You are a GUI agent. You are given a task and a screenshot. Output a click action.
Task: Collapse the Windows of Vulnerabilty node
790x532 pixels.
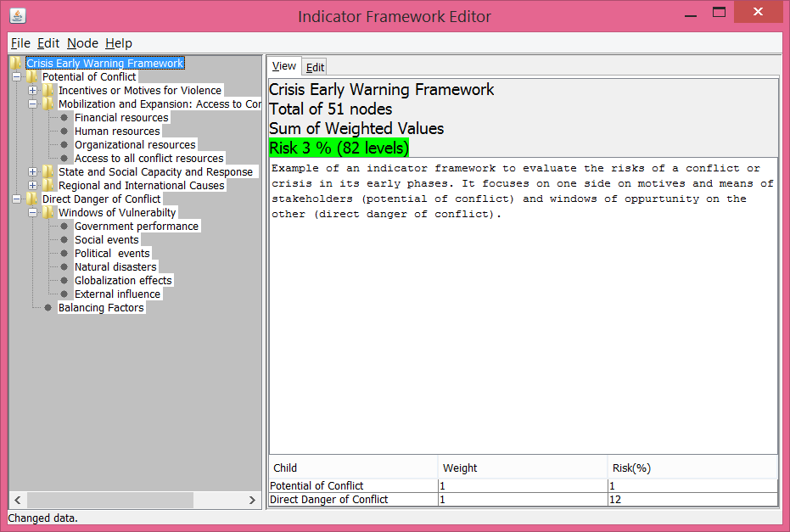[33, 213]
